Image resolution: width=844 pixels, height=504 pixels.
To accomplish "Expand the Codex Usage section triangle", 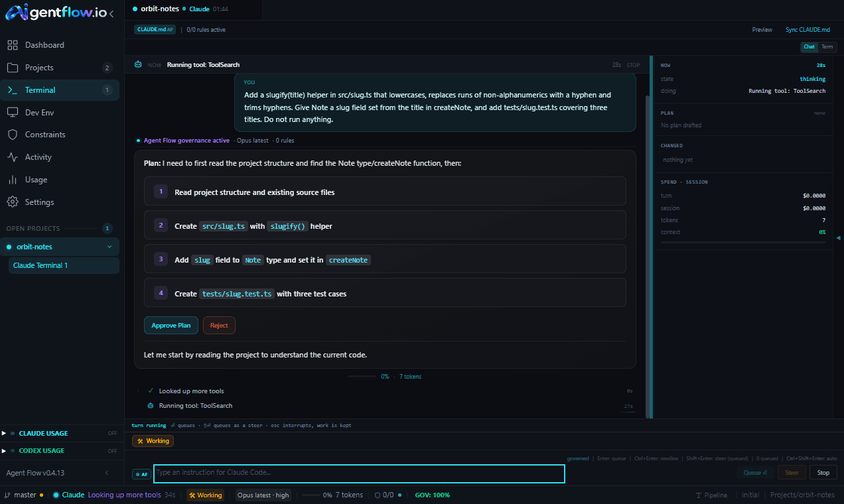I will coord(4,451).
